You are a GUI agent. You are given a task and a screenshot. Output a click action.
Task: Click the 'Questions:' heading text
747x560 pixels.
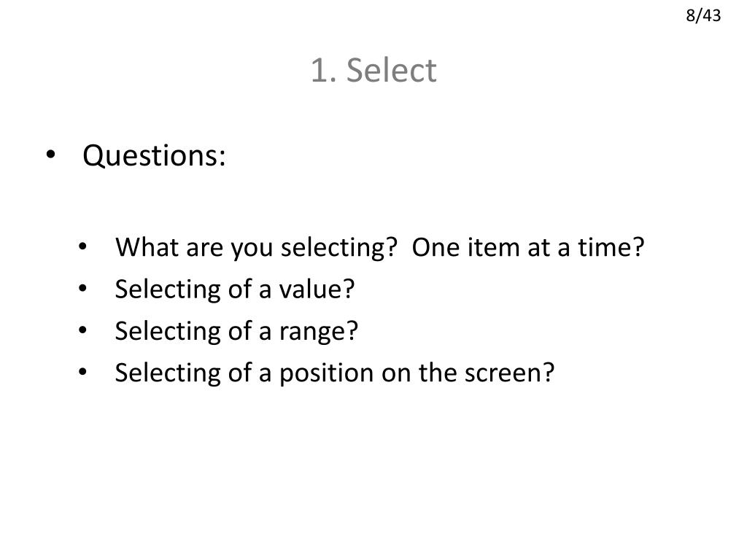(x=154, y=156)
